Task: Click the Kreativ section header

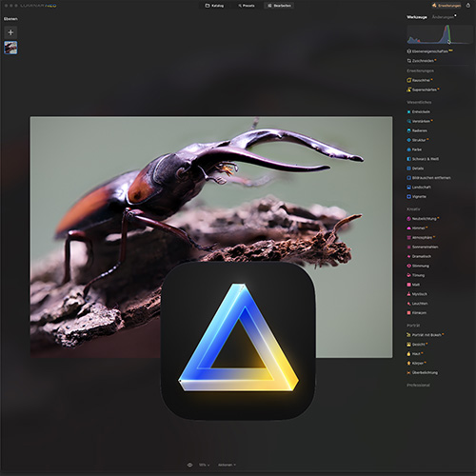Action: pos(413,209)
